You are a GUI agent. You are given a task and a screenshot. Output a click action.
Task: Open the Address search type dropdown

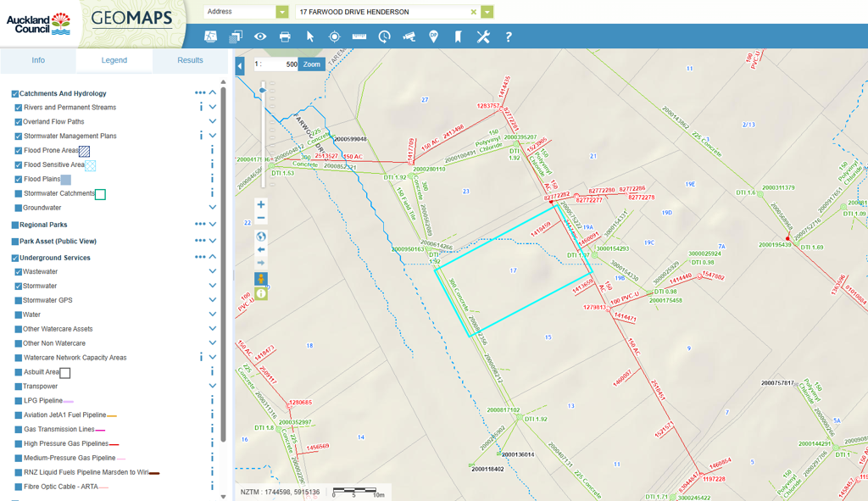(282, 12)
